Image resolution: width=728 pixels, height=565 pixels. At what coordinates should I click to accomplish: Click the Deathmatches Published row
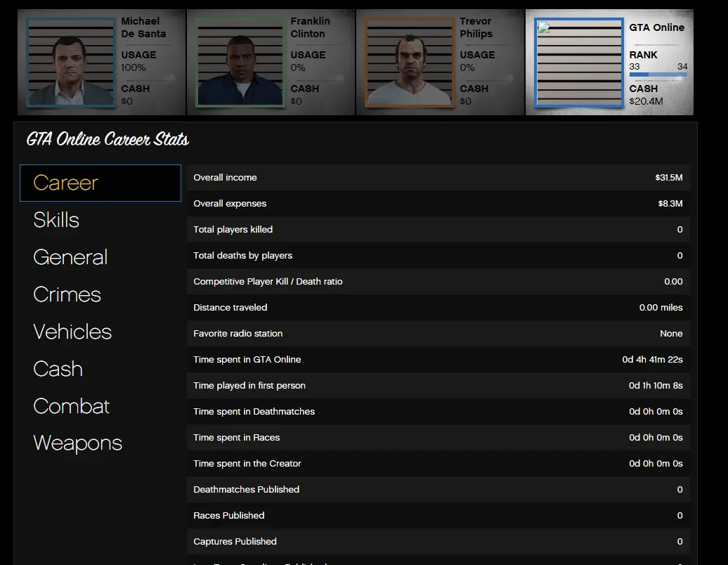[438, 489]
